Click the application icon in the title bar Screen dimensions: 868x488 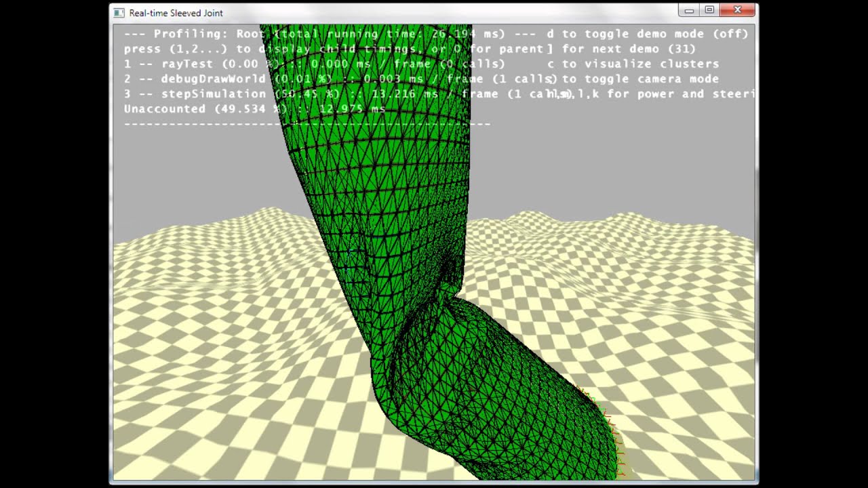point(119,12)
